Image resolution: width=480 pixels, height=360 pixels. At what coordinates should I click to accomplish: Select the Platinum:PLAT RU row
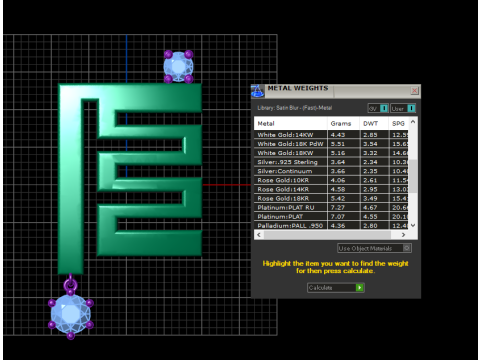(331, 207)
